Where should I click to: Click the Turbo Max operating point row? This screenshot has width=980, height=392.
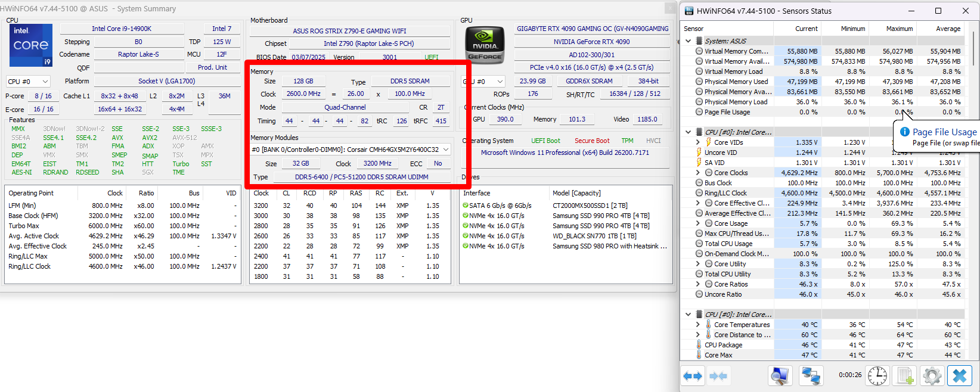pos(122,226)
